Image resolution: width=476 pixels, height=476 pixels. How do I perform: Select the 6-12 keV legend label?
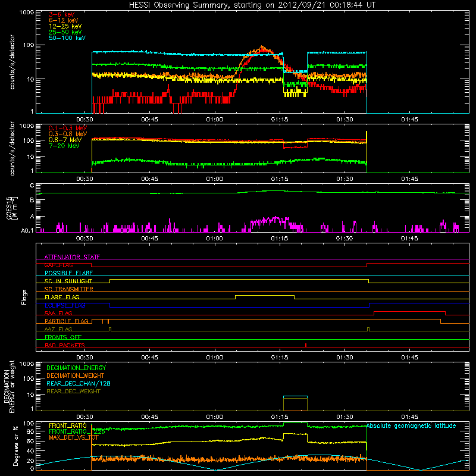64,20
